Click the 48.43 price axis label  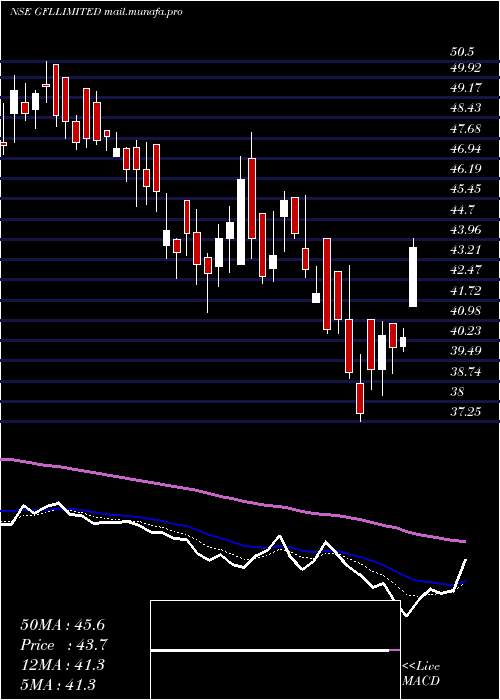coord(466,108)
